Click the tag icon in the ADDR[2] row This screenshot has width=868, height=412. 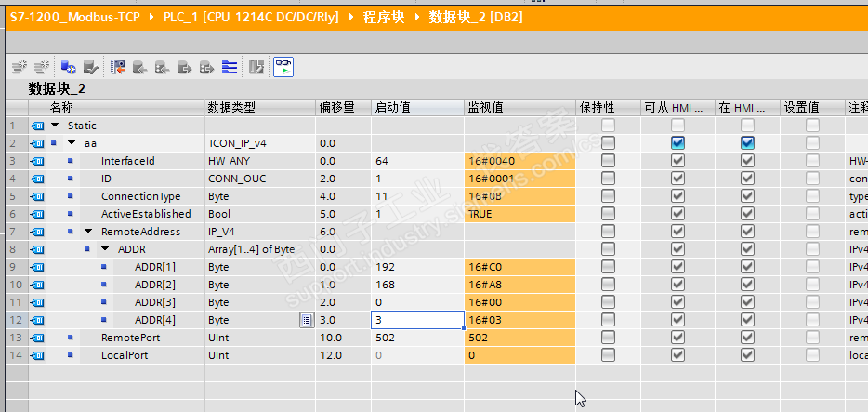click(x=37, y=285)
